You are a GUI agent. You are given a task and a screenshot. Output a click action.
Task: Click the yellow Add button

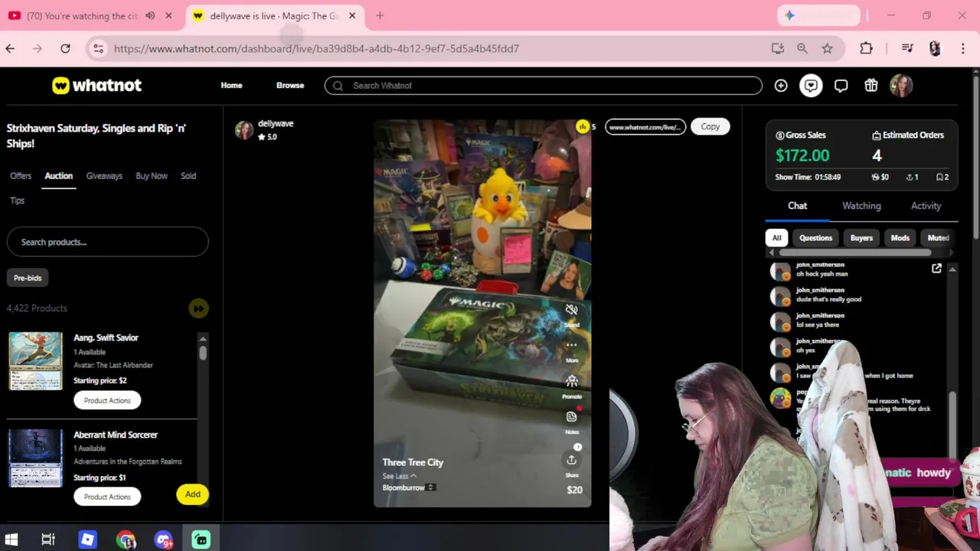click(192, 494)
